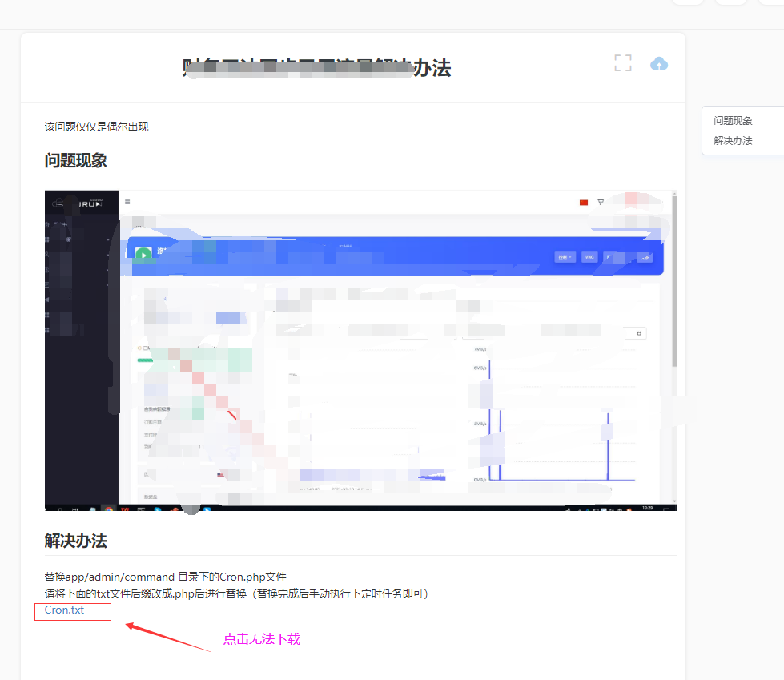Click the blue browser icon in the screenshot's taskbar
This screenshot has height=680, width=784.
click(x=157, y=509)
